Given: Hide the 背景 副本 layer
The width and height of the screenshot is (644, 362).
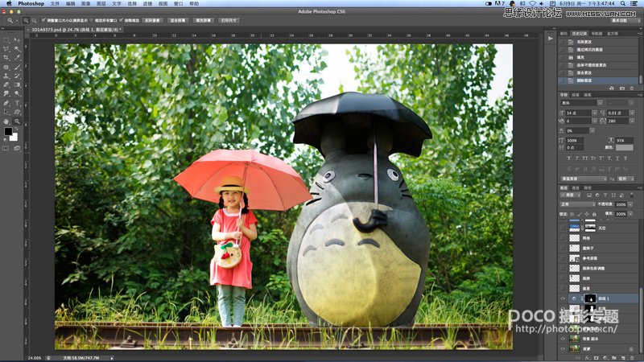Looking at the screenshot, I should [x=563, y=339].
